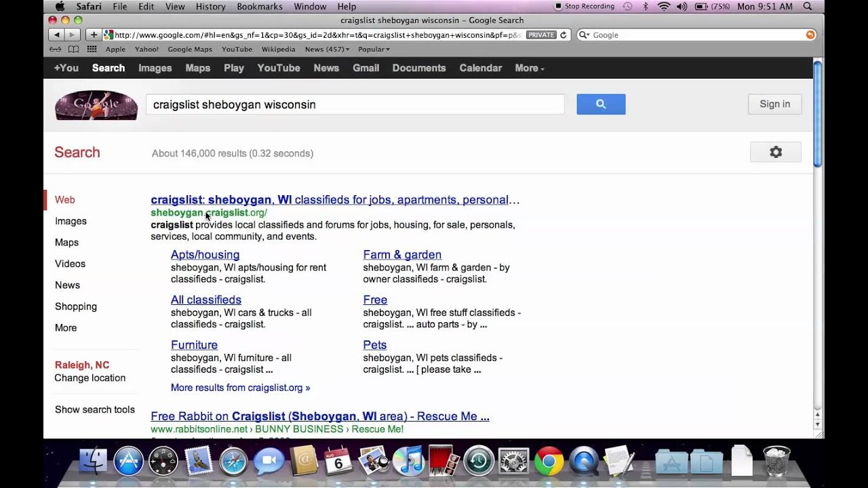Open More results from craigslist.org

pyautogui.click(x=241, y=388)
